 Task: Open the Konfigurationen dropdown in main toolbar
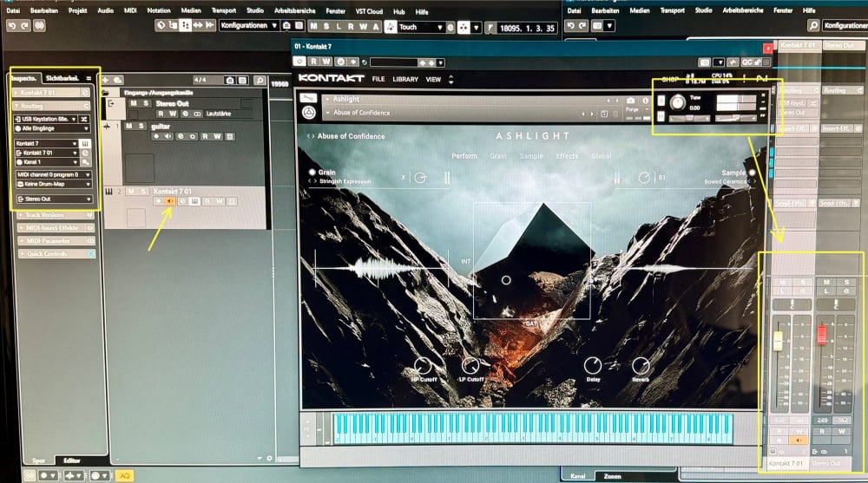(248, 25)
